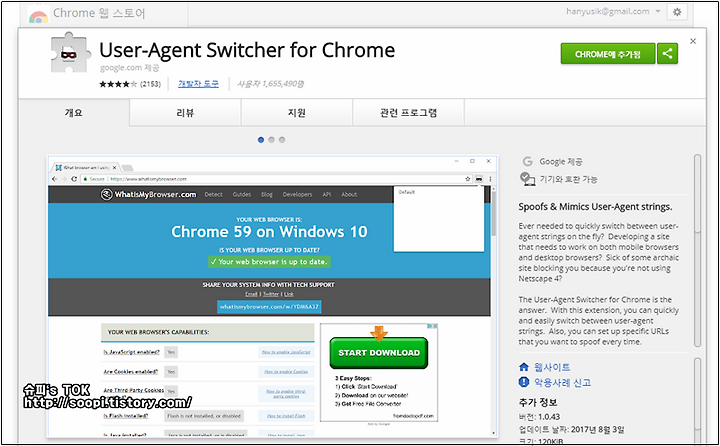Click the CHROME에 추가 green button
The height and width of the screenshot is (446, 720).
(608, 54)
